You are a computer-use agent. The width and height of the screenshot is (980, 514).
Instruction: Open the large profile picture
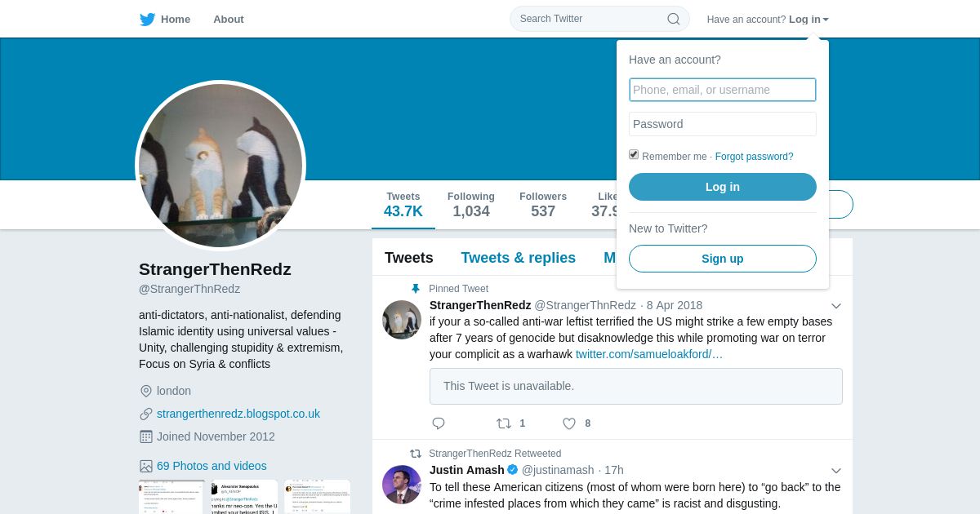[220, 166]
